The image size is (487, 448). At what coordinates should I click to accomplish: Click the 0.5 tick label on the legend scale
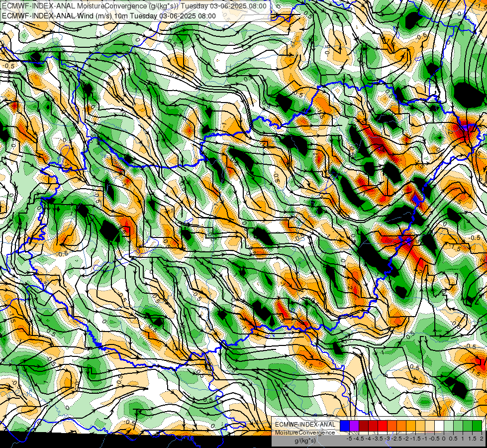pos(453,439)
